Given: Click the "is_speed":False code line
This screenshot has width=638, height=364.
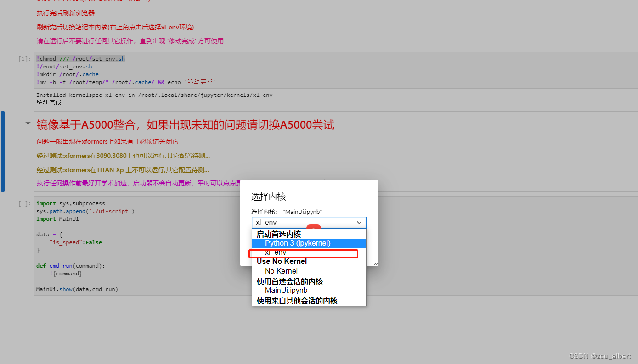Looking at the screenshot, I should click(x=75, y=242).
